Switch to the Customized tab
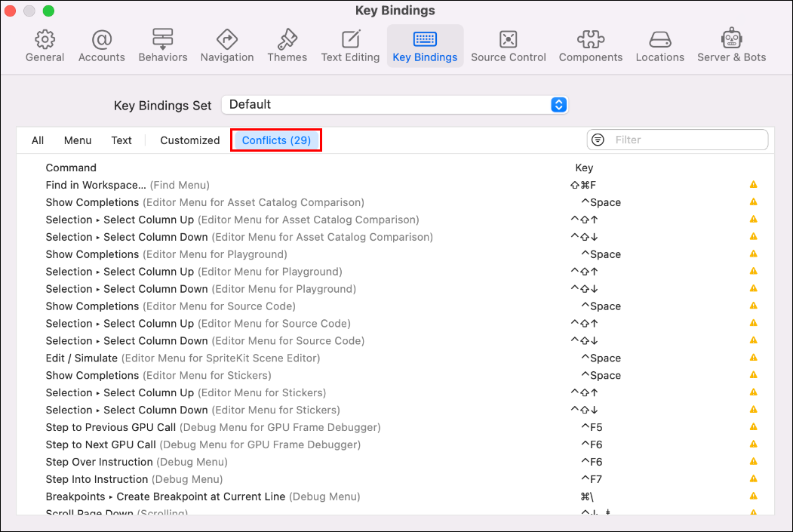This screenshot has width=793, height=532. point(190,140)
